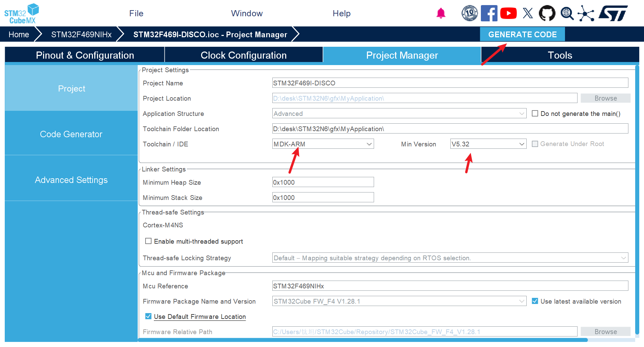Click the vertical scrollbar on the right
644x347 pixels.
(637, 200)
